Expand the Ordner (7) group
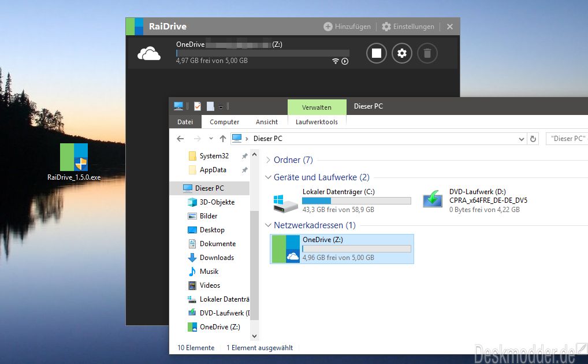The width and height of the screenshot is (588, 364). [x=268, y=160]
